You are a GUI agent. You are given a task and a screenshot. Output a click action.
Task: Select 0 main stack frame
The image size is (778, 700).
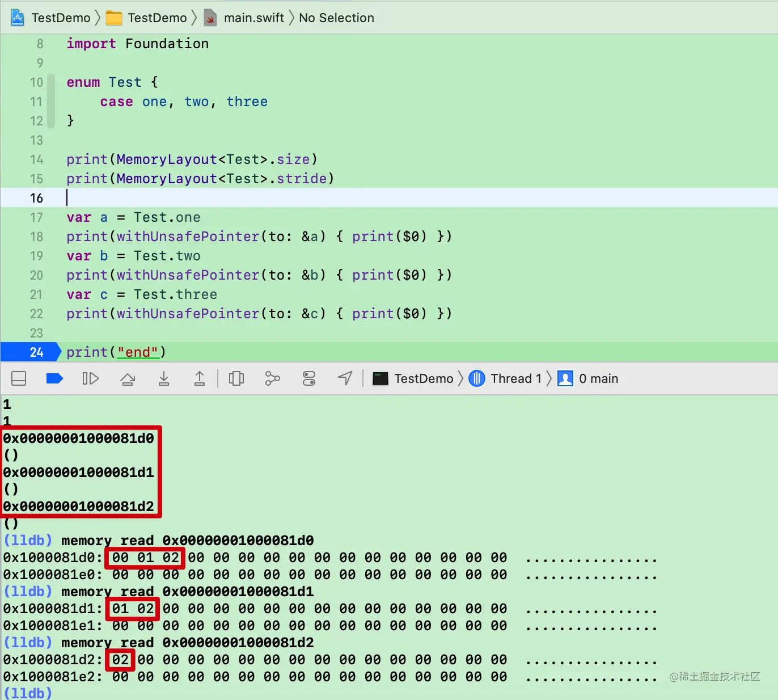[x=588, y=378]
